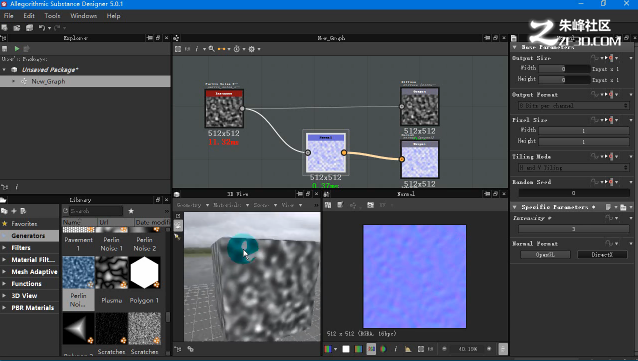Click the white background swatch in 2D view
638x361 pixels.
[346, 349]
